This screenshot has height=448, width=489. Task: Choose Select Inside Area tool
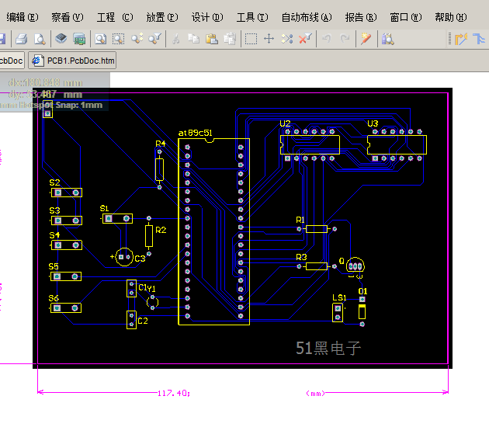tap(251, 39)
